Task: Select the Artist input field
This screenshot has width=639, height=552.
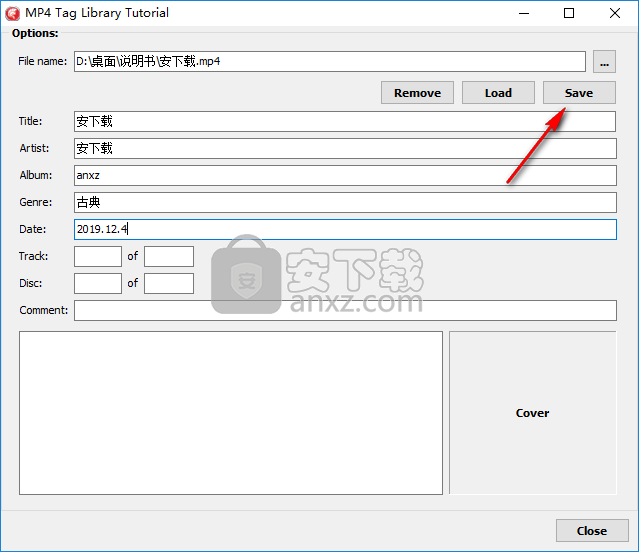Action: [x=344, y=148]
